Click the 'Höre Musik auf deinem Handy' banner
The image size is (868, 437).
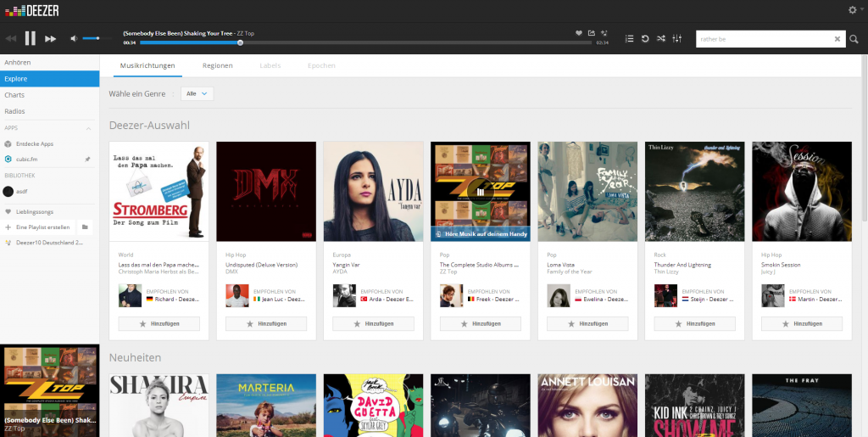tap(481, 233)
